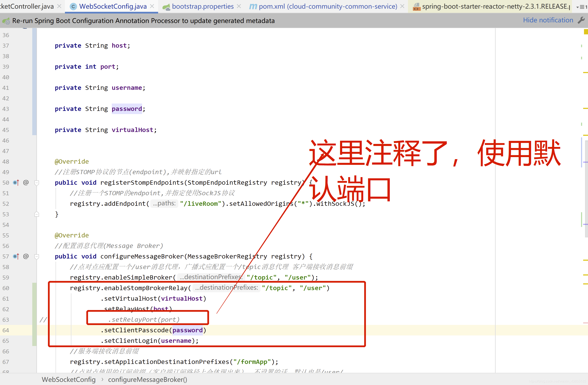
Task: Click fold end marker on line 53
Action: pyautogui.click(x=36, y=214)
